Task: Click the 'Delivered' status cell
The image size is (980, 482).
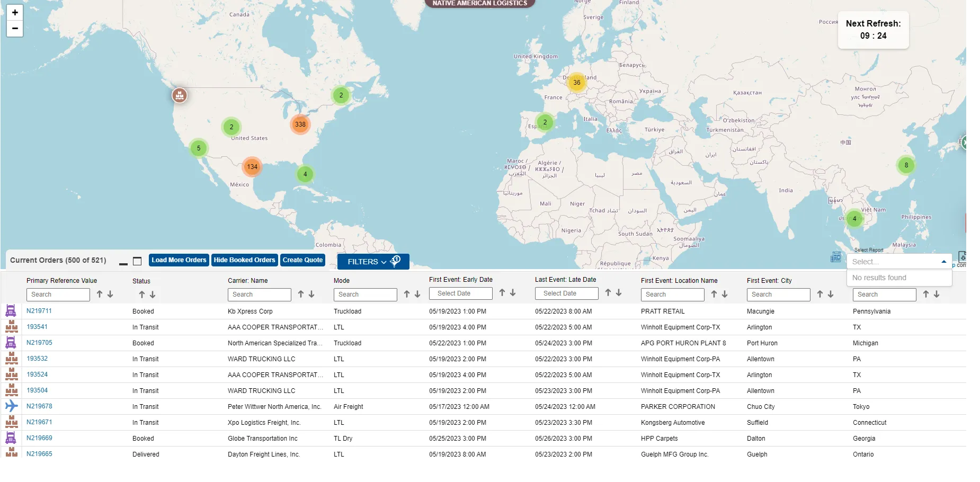Action: (146, 454)
